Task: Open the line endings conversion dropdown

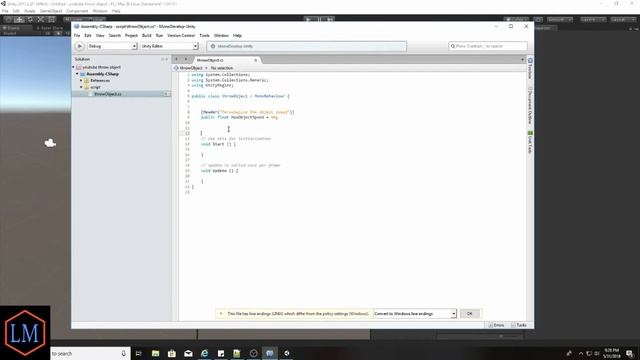Action: pos(415,313)
